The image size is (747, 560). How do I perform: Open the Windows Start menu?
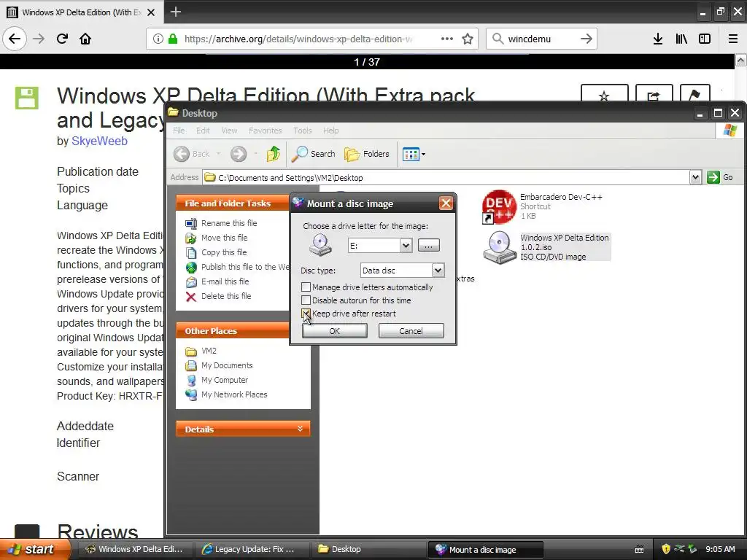click(x=35, y=549)
